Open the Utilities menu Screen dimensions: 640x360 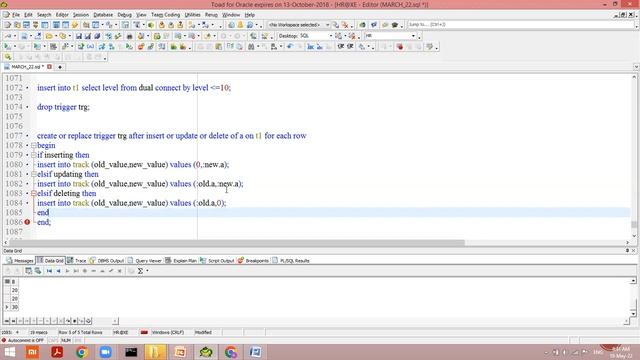pyautogui.click(x=192, y=15)
